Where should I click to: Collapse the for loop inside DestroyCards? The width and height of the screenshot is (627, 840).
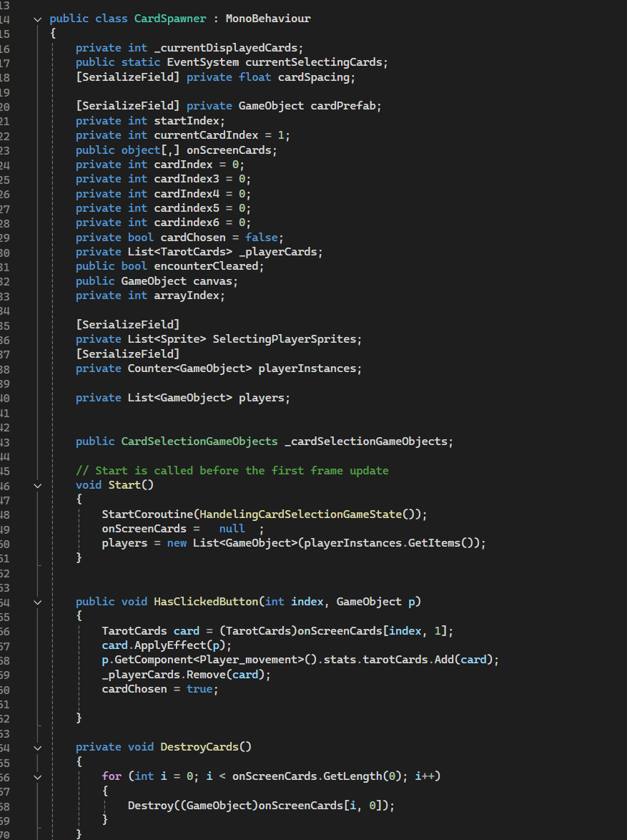pos(37,776)
